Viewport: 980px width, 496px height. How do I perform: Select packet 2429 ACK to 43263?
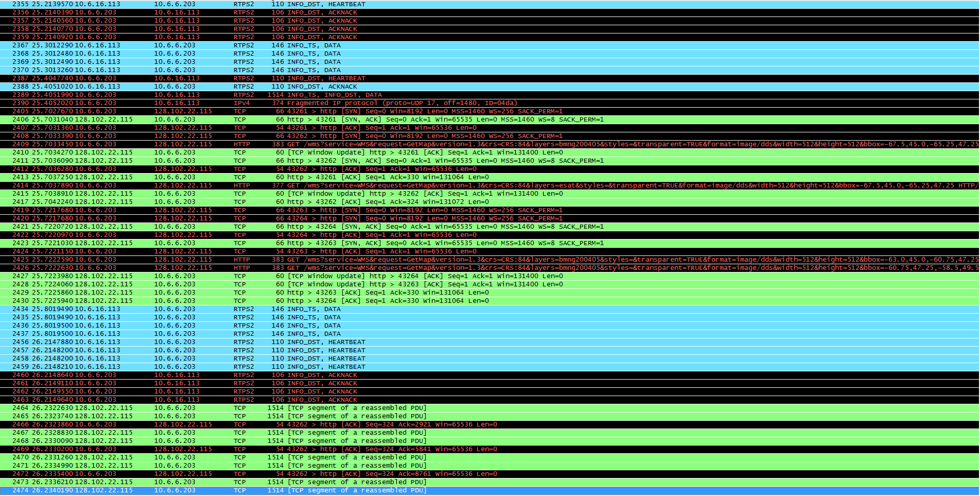pos(490,293)
